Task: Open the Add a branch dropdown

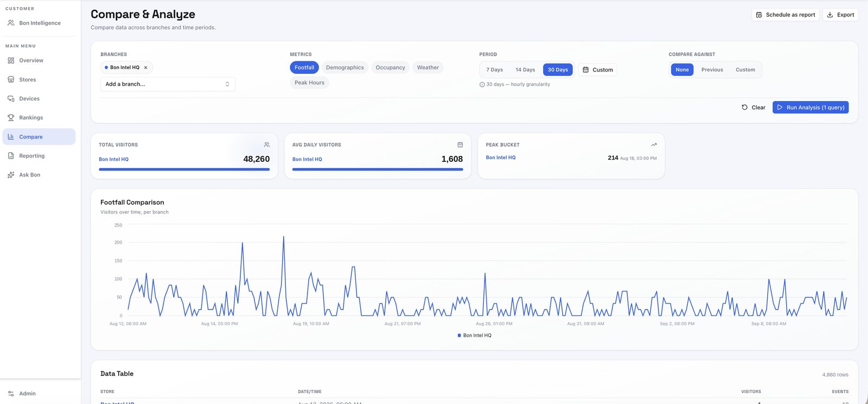Action: pyautogui.click(x=168, y=84)
